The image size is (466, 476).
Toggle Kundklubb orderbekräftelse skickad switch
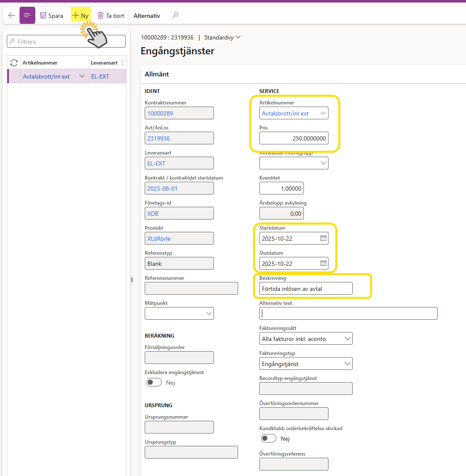pos(268,439)
